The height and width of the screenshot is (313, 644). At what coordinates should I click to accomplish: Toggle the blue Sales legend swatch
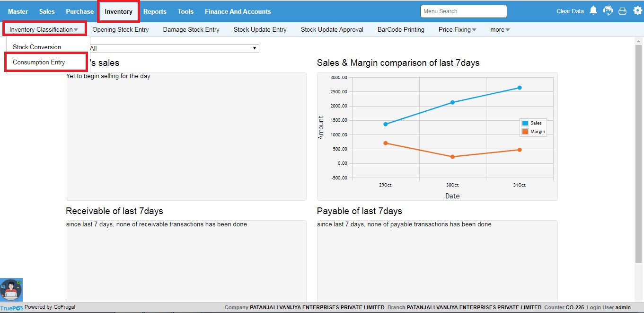tap(525, 123)
